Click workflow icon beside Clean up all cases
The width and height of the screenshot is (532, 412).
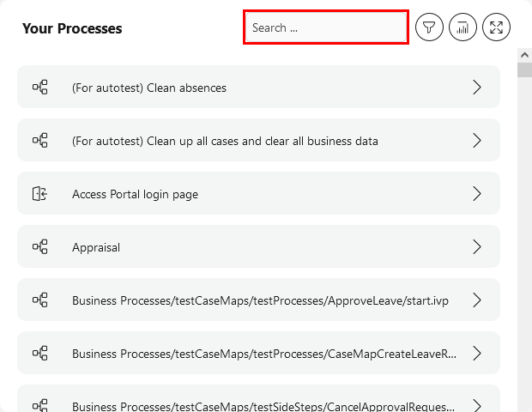tap(39, 141)
